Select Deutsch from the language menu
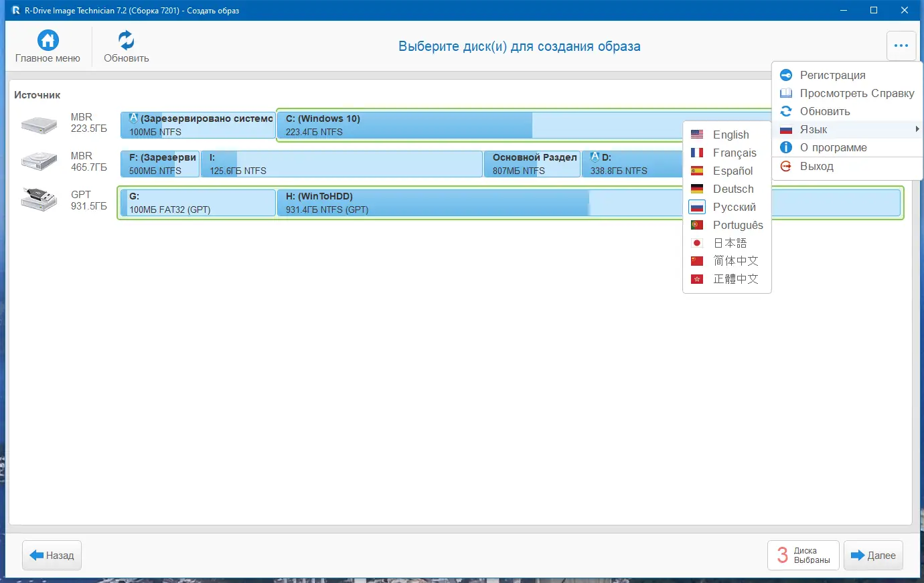 tap(734, 189)
